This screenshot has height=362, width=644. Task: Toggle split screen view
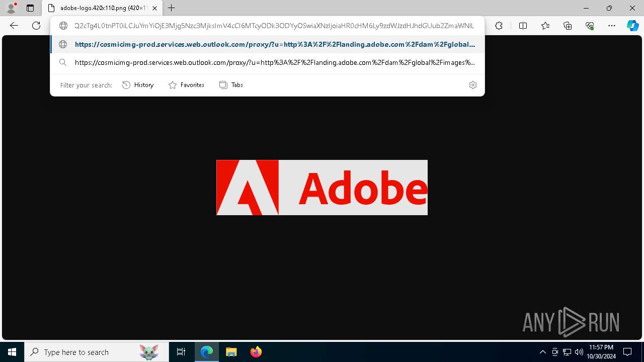[x=523, y=26]
